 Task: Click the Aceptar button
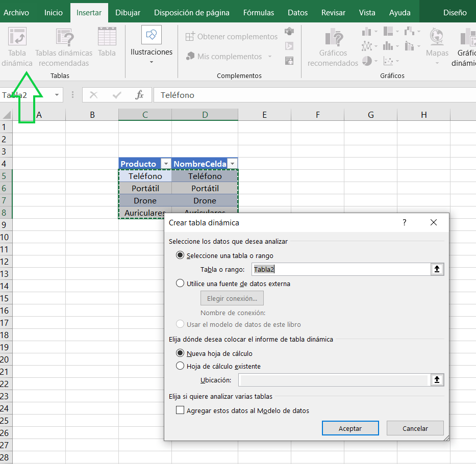click(x=350, y=428)
